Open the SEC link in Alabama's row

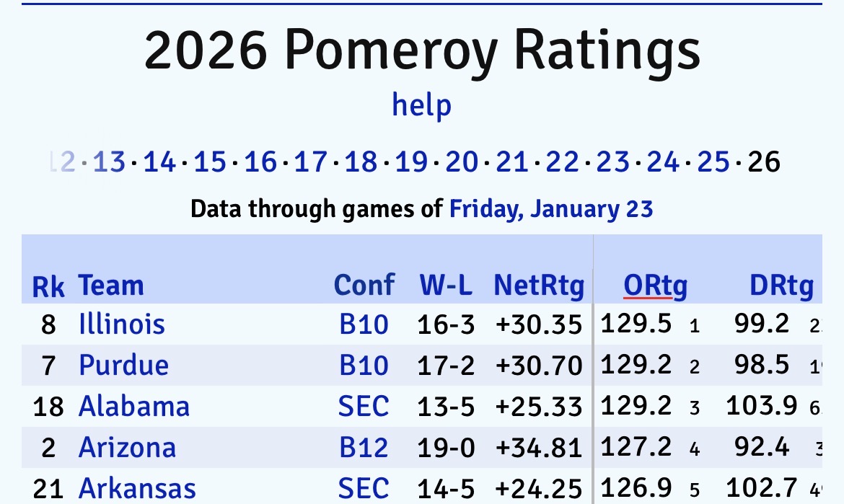point(364,407)
